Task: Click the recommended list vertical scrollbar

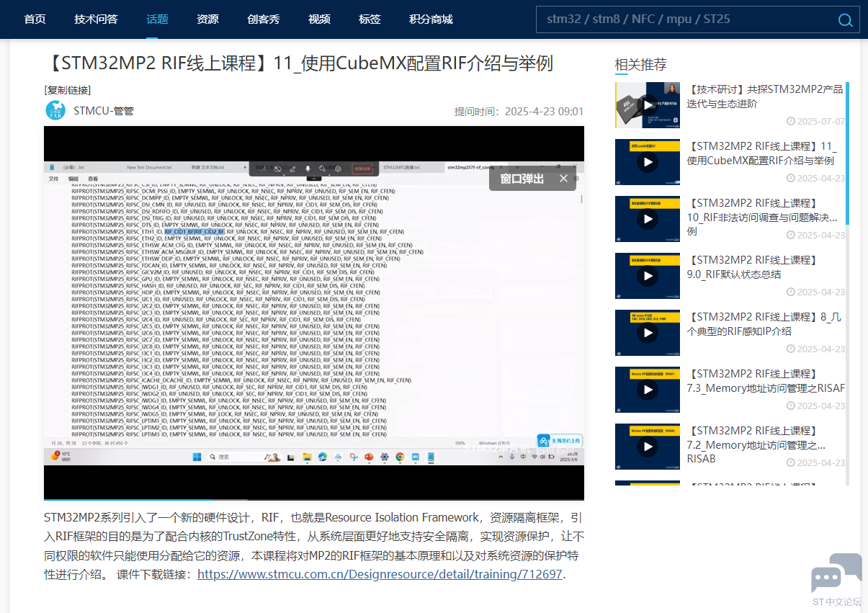Action: pyautogui.click(x=847, y=283)
